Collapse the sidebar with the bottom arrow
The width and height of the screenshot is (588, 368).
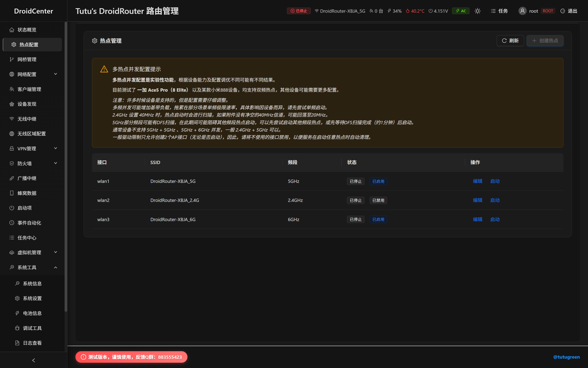click(34, 360)
